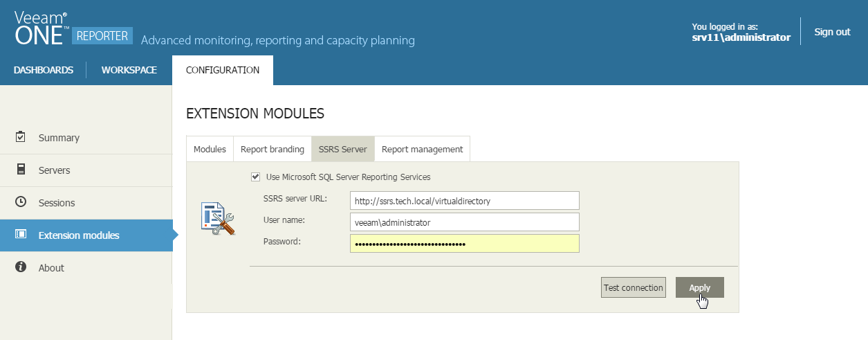
Task: Click the Summary clipboard icon
Action: coord(21,137)
